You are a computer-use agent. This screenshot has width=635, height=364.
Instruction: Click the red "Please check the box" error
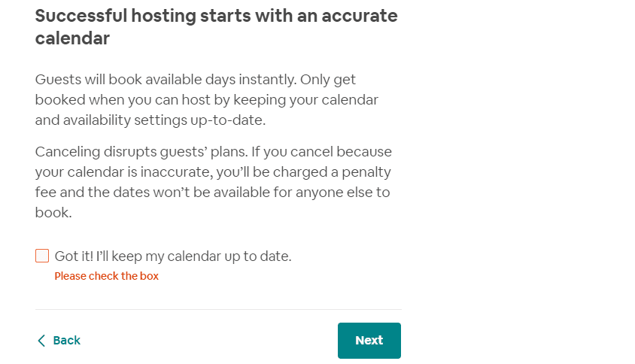point(107,276)
